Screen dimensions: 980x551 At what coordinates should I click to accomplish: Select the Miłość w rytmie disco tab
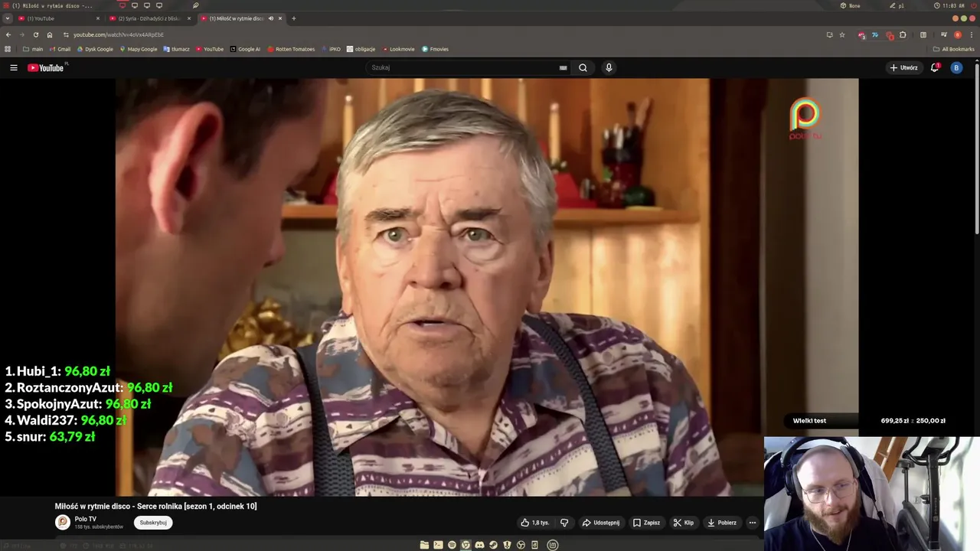point(236,18)
